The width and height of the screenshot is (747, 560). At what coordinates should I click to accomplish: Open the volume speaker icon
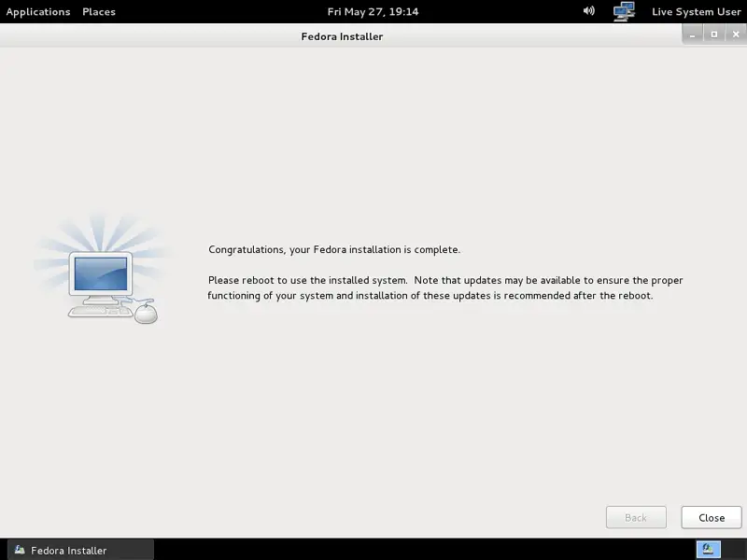coord(589,11)
